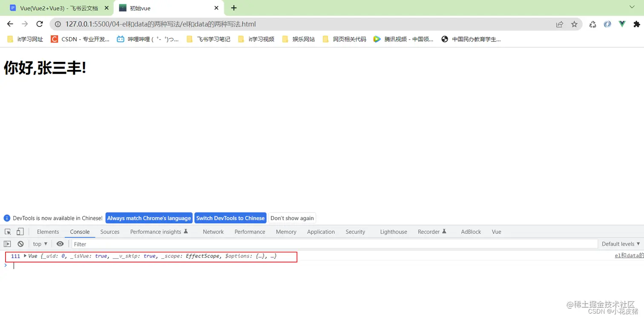Click the console Filter input field
This screenshot has width=644, height=318.
pos(334,244)
